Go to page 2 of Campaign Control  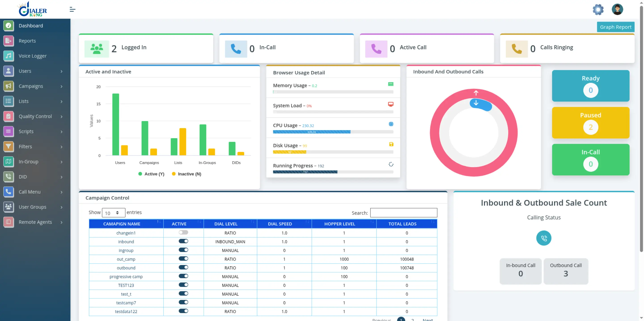[x=413, y=319]
